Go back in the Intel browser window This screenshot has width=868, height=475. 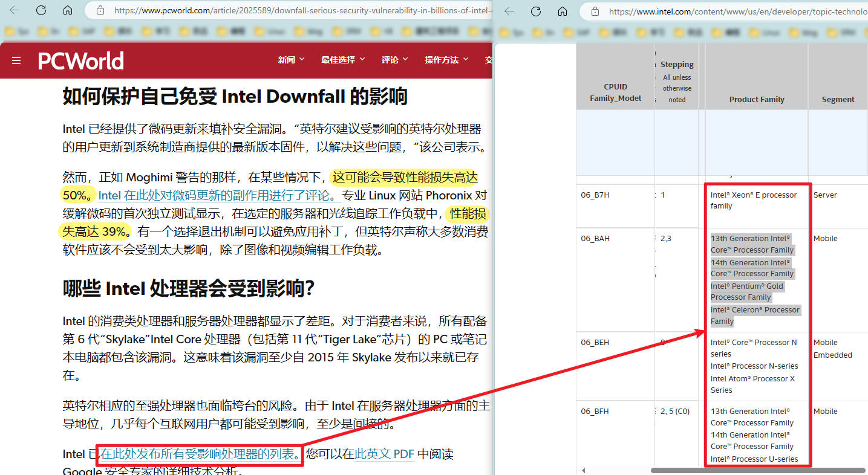click(509, 11)
